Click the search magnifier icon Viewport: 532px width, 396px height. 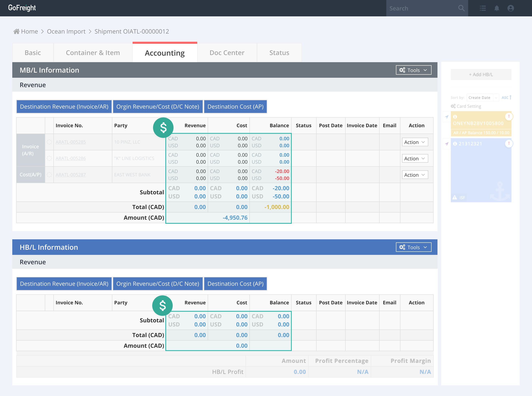461,8
